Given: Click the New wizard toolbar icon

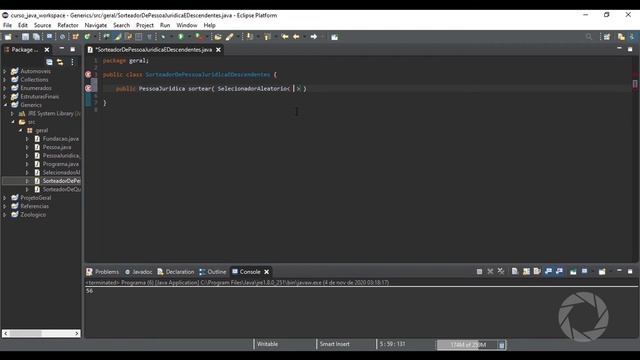Looking at the screenshot, I should click(x=8, y=37).
